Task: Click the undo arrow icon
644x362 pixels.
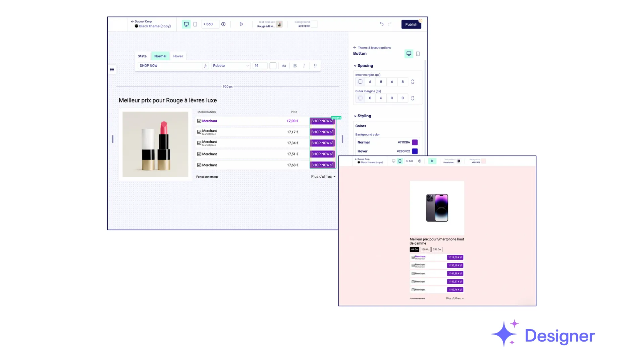Action: click(381, 24)
